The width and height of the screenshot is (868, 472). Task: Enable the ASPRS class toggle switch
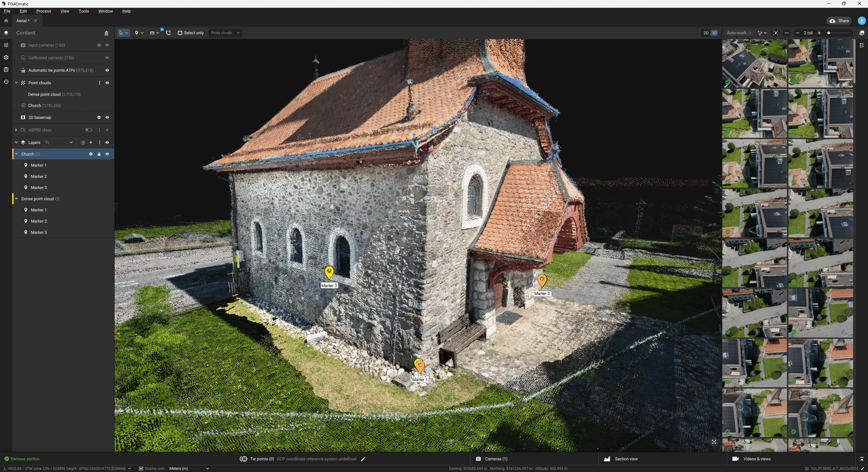[89, 130]
